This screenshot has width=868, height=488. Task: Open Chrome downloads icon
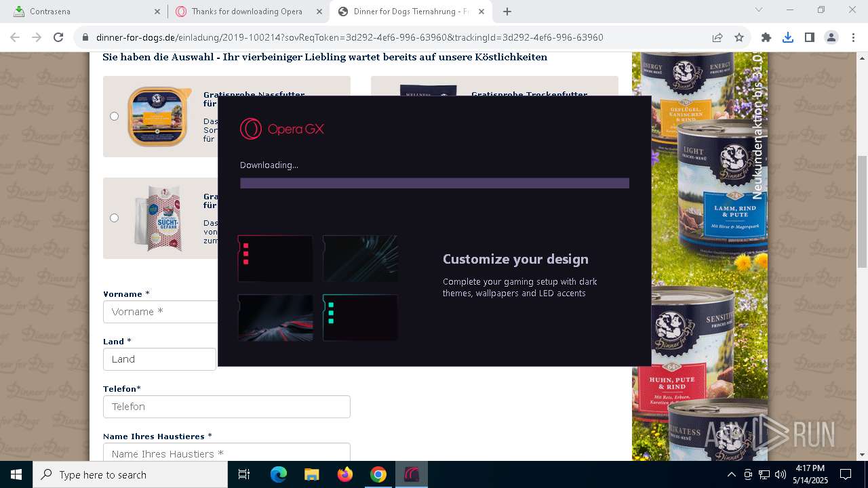pyautogui.click(x=788, y=38)
